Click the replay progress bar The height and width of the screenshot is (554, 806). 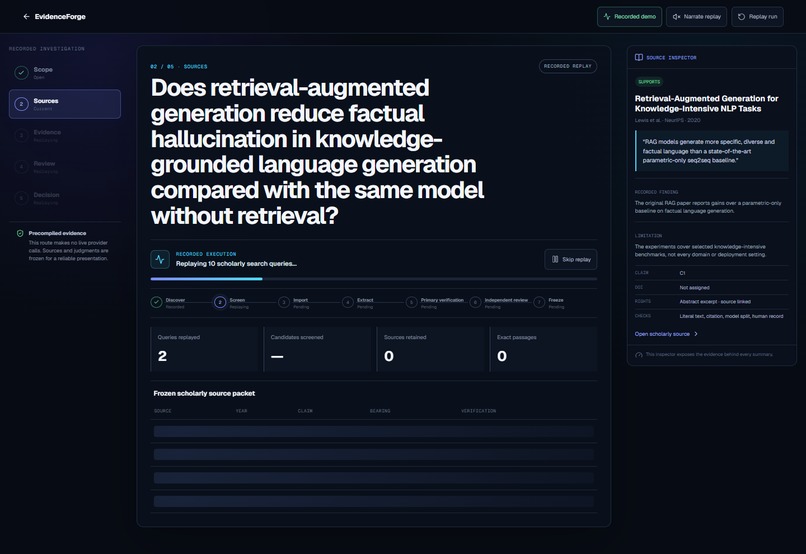[374, 279]
